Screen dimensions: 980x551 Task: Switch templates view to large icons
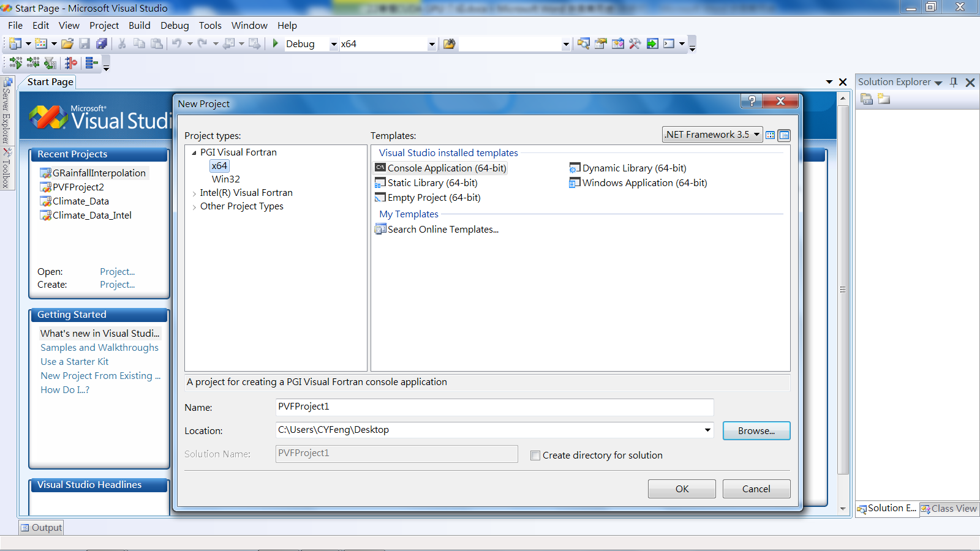point(771,135)
